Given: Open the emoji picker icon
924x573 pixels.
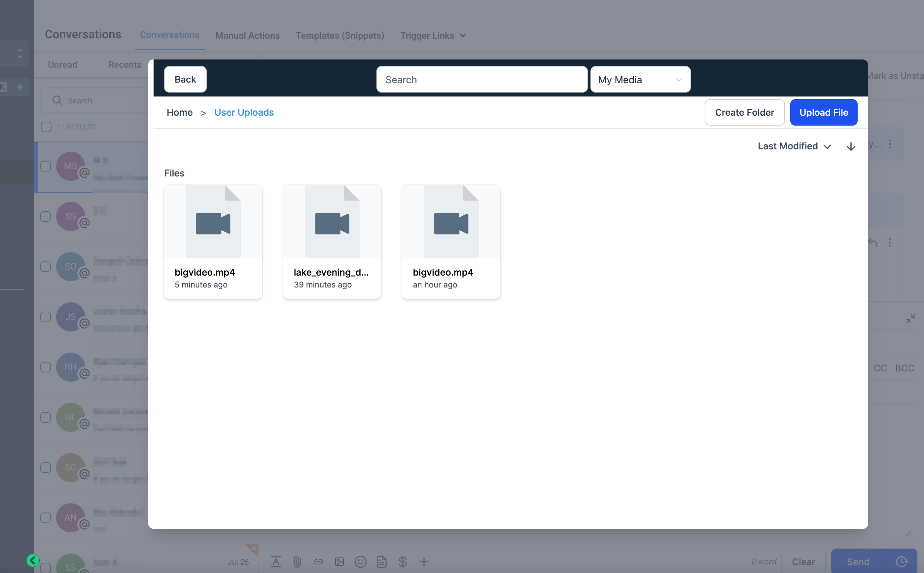Looking at the screenshot, I should 360,561.
